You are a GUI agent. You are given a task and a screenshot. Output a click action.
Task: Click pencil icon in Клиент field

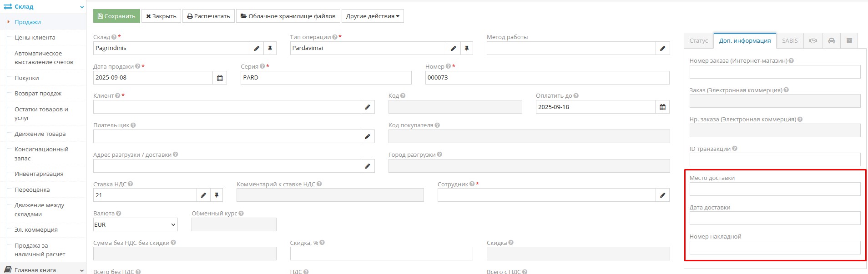click(368, 107)
